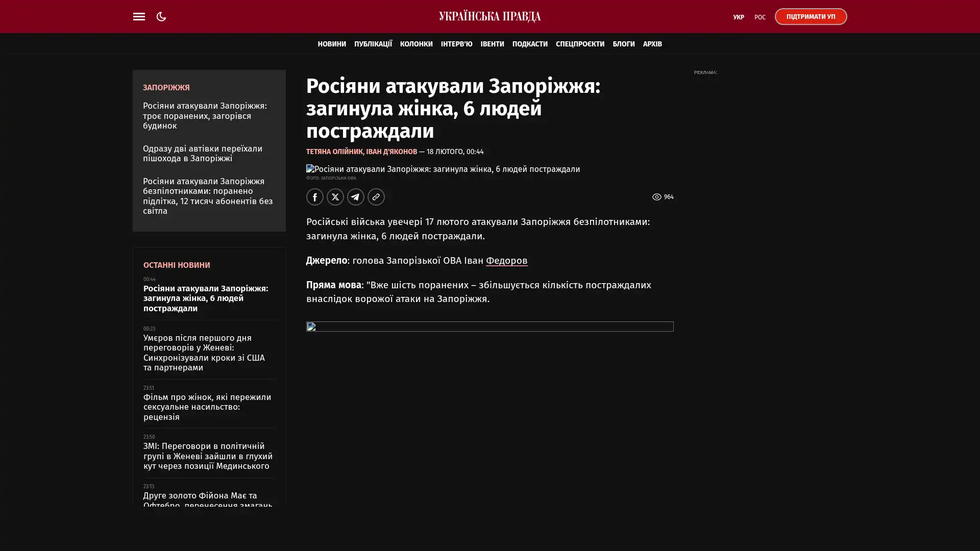Share article on Facebook
The width and height of the screenshot is (980, 551).
tap(314, 197)
